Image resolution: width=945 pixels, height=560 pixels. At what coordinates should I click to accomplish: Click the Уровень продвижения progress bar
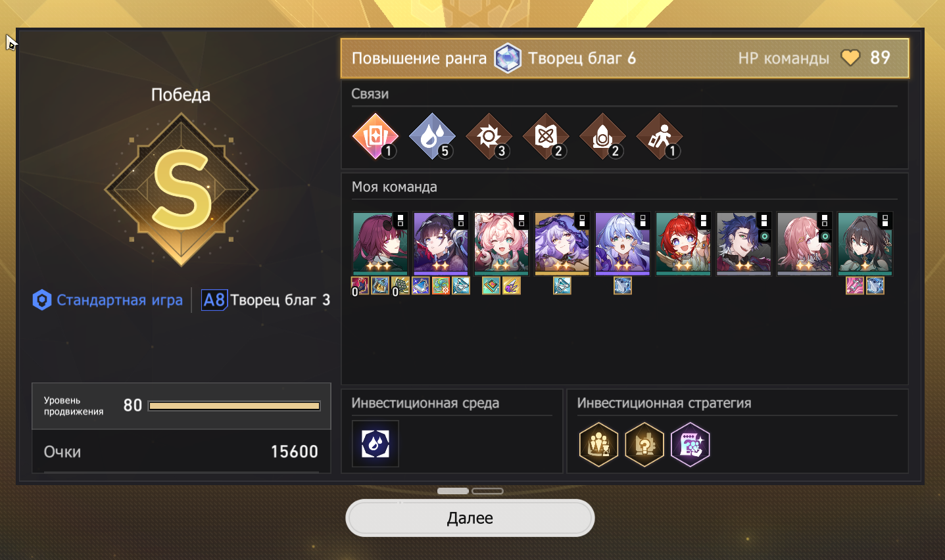click(x=235, y=406)
